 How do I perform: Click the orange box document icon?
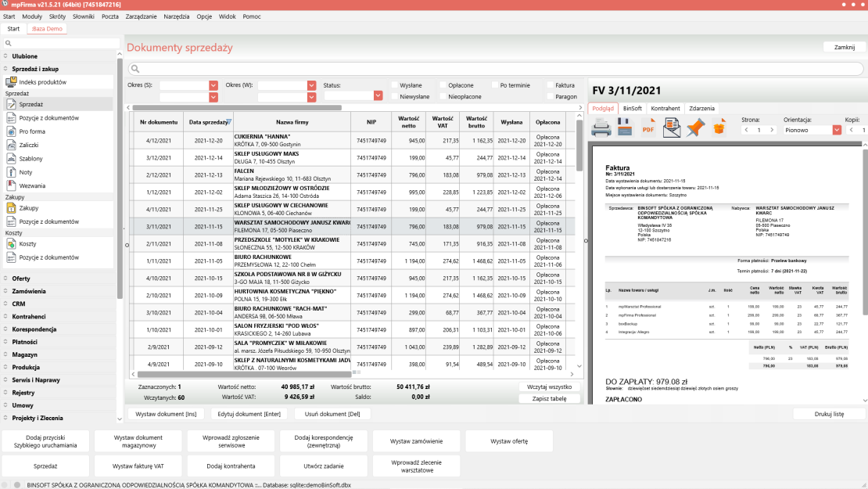point(719,128)
